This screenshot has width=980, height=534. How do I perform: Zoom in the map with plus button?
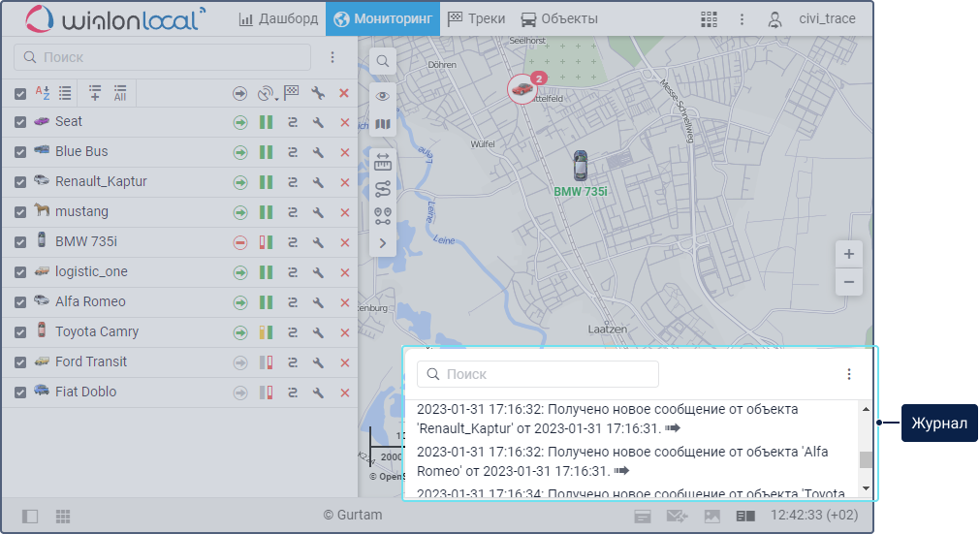tap(848, 254)
